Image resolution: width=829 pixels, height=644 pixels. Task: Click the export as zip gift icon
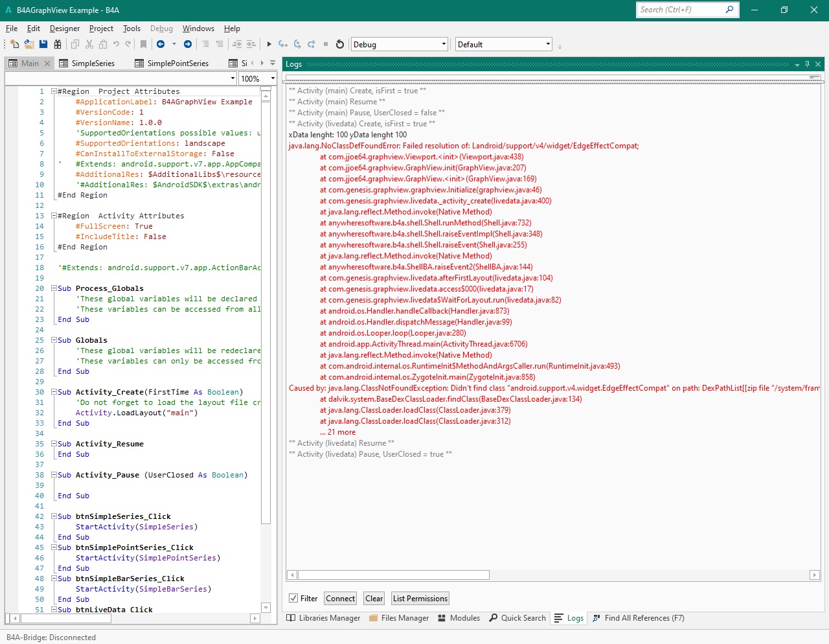tap(58, 44)
